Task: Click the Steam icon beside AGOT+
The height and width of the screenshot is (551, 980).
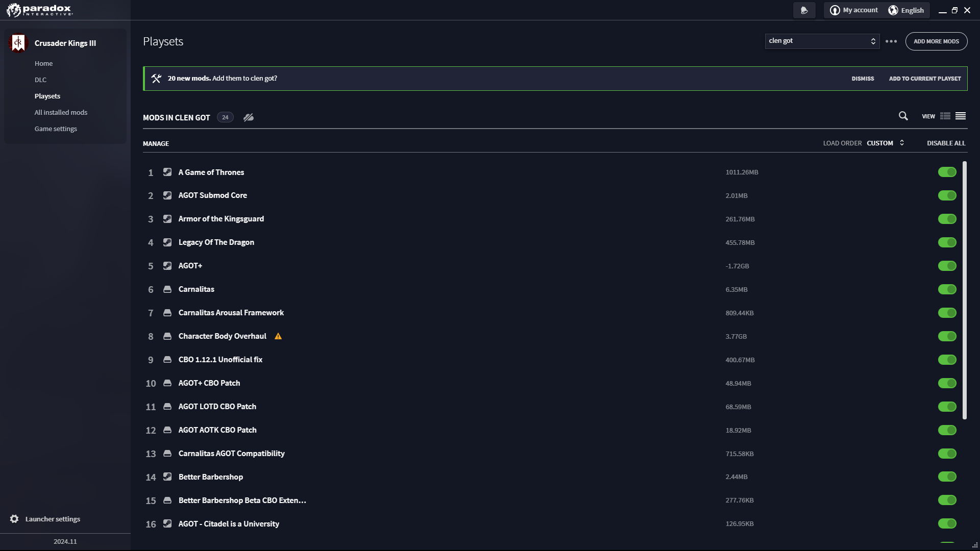Action: click(x=167, y=266)
